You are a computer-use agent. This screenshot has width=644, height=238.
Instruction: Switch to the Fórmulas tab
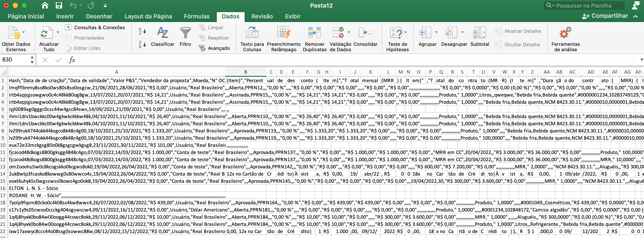tap(197, 16)
